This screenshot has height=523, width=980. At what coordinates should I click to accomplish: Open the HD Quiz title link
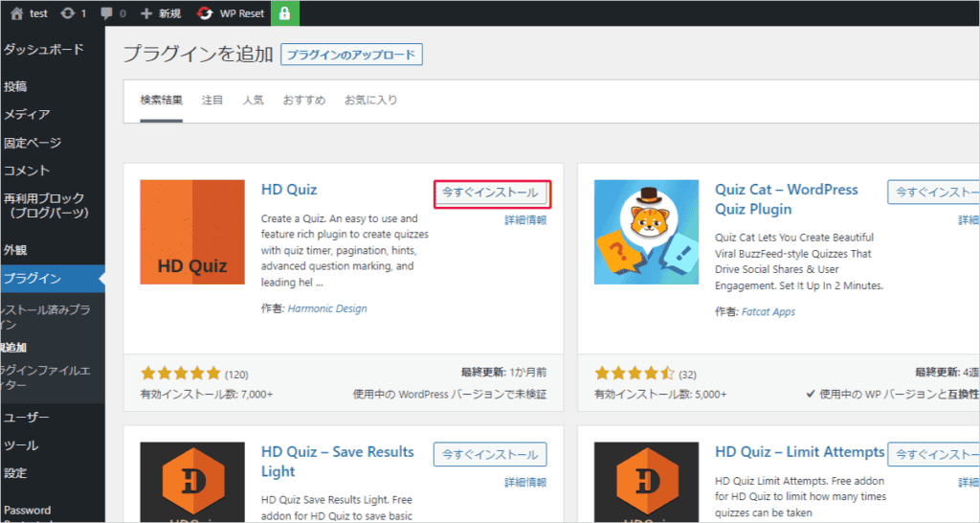click(289, 190)
